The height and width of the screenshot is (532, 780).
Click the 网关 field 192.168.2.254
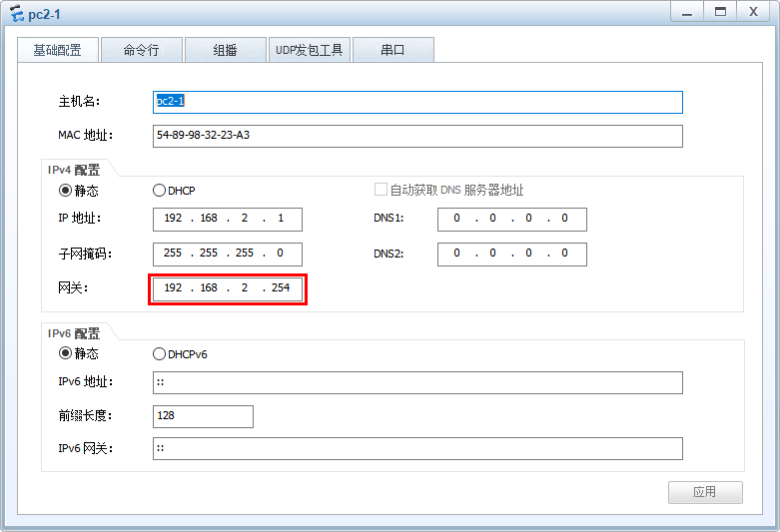(228, 288)
